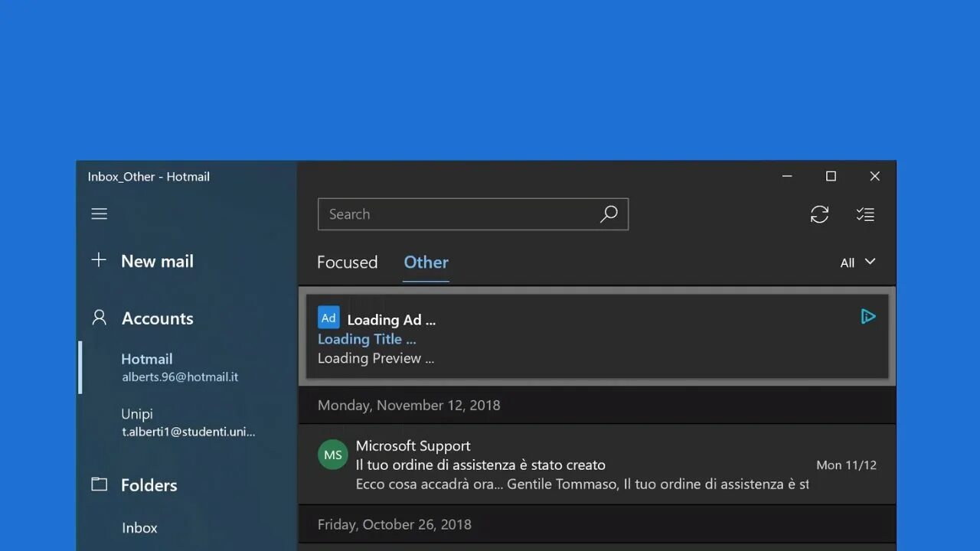This screenshot has height=551, width=980.
Task: Click inside the Search field
Action: tap(473, 214)
